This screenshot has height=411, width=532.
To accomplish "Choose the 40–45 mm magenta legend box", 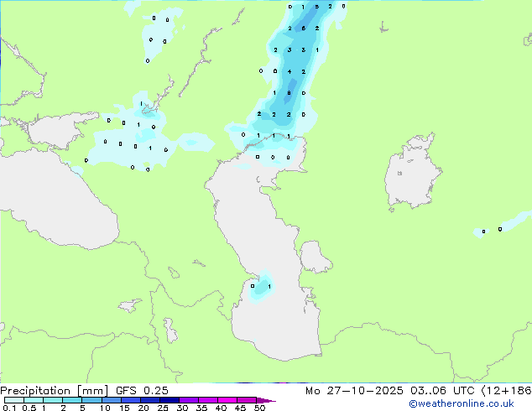I will (227, 400).
